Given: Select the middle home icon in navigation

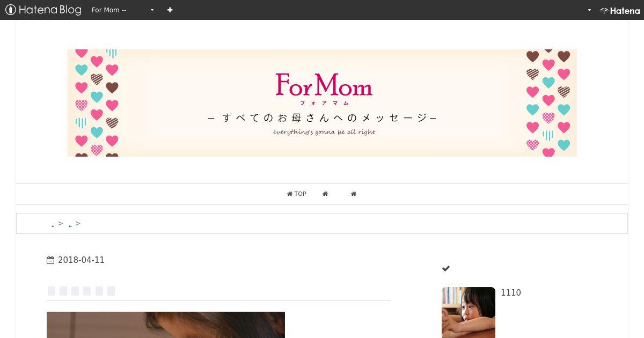Looking at the screenshot, I should click(x=325, y=194).
